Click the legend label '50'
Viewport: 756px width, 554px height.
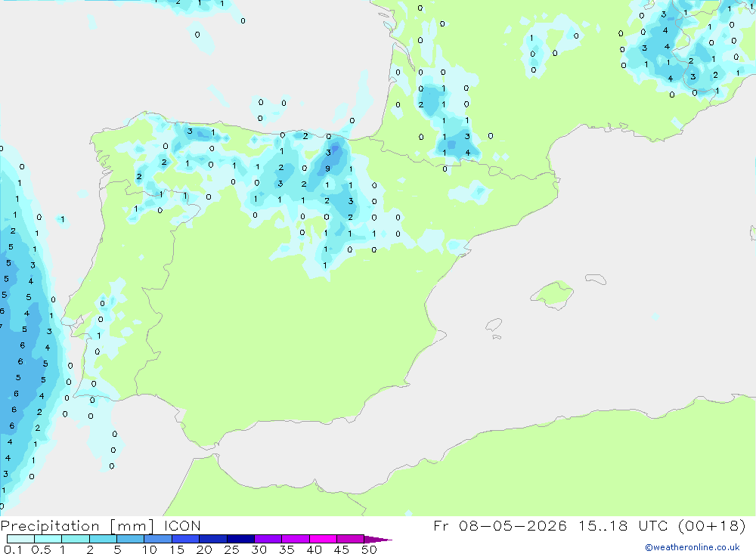click(x=369, y=549)
